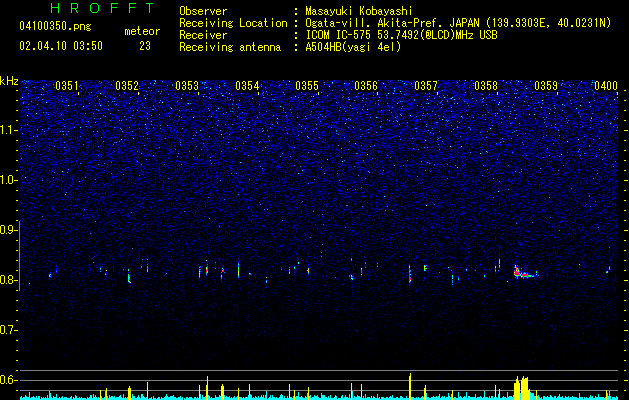
Task: Click the 1.1 kHz axis label
Action: [x=8, y=130]
